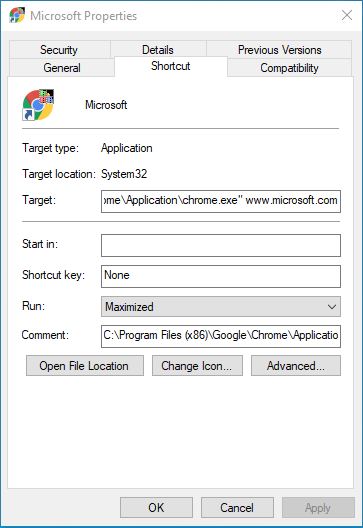The image size is (363, 528).
Task: Click the 'Target:' label
Action: (x=39, y=200)
